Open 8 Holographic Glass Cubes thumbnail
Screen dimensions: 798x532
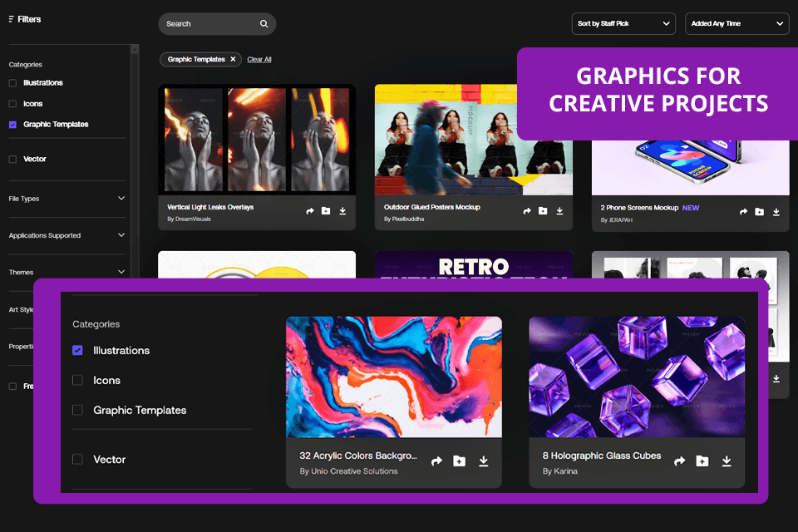click(637, 377)
